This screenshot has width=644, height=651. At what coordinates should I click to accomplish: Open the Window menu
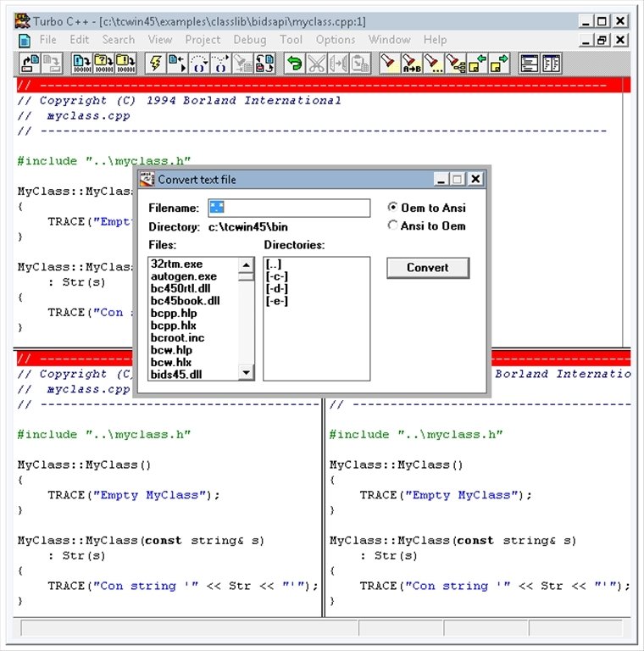(x=389, y=40)
